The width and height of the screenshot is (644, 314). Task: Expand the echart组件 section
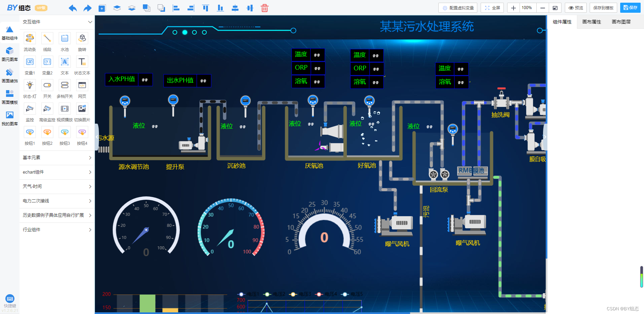(57, 172)
